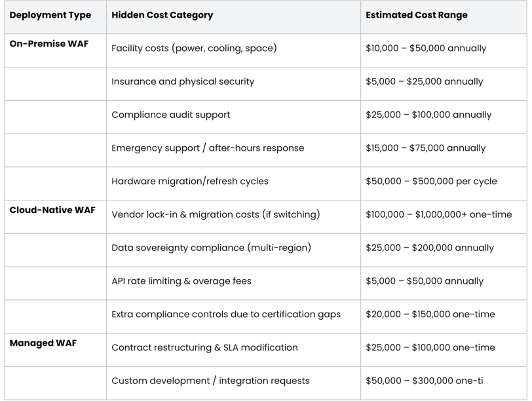Viewport: 532px width, 401px height.
Task: Click the Deployment Type column header
Action: [x=50, y=15]
